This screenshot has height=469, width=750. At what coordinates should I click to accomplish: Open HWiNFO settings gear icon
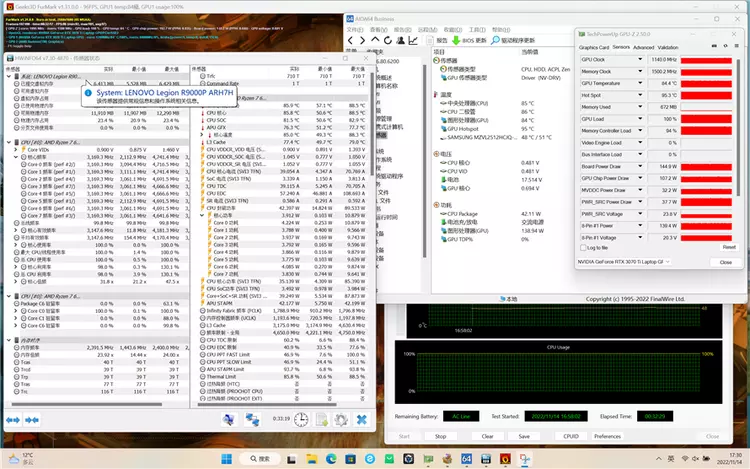click(x=341, y=420)
